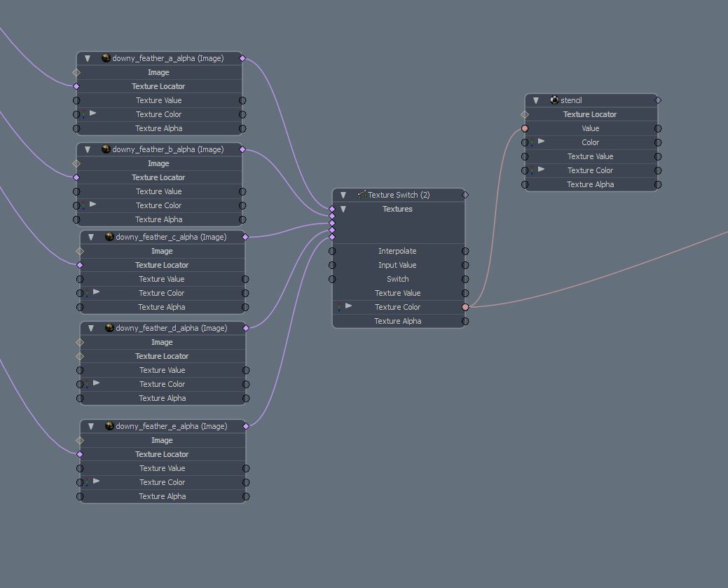Select the stencil node title
728x588 pixels.
[x=571, y=100]
